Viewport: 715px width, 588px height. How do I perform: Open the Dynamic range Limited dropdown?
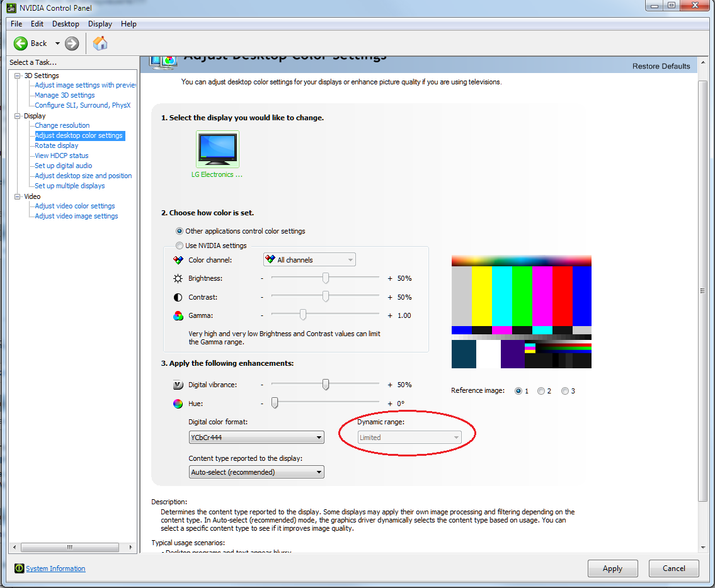409,438
